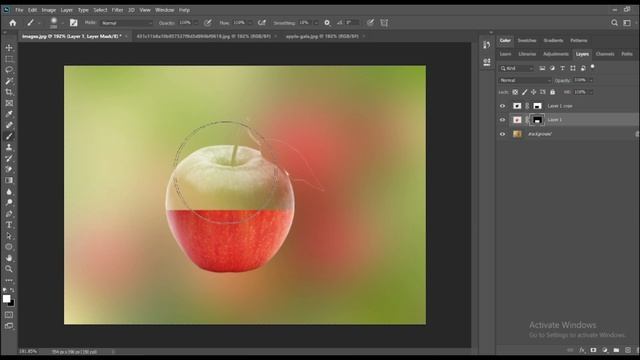Toggle lock all for layer
This screenshot has width=640, height=360.
click(x=553, y=92)
